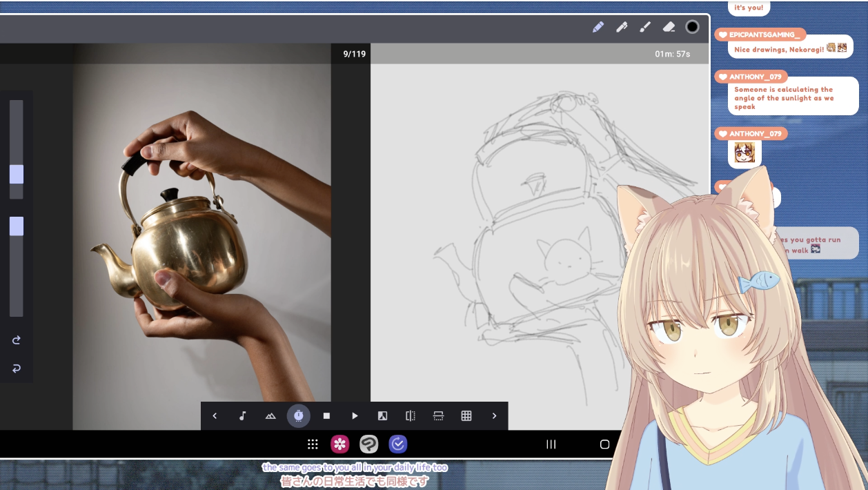Select the Eraser tool
This screenshot has width=868, height=490.
tap(669, 27)
